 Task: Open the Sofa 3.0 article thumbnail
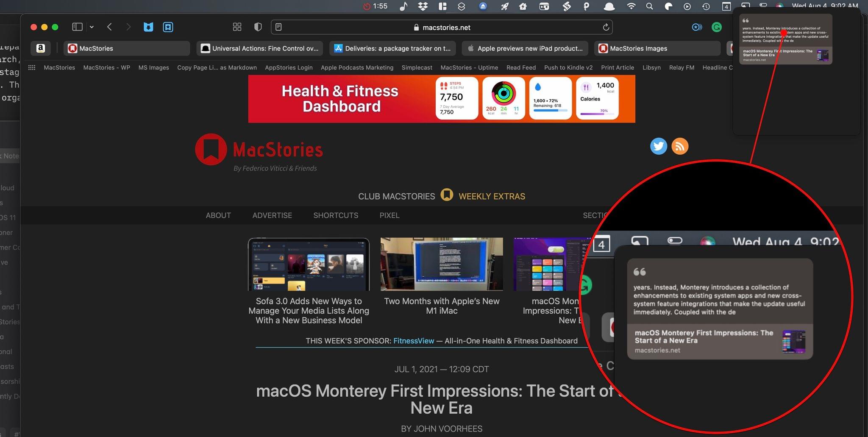tap(309, 264)
